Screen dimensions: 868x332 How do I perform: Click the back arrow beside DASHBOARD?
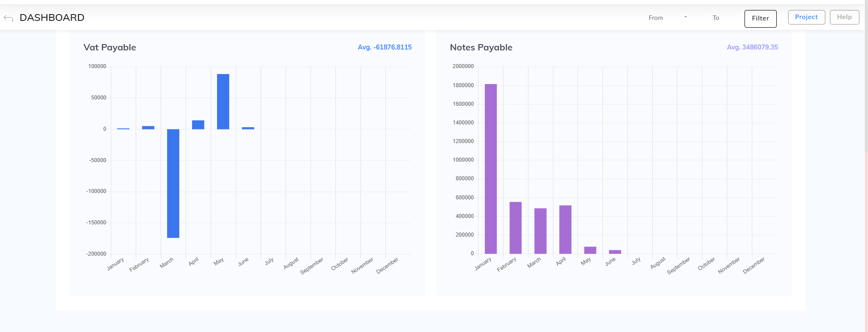pos(8,18)
